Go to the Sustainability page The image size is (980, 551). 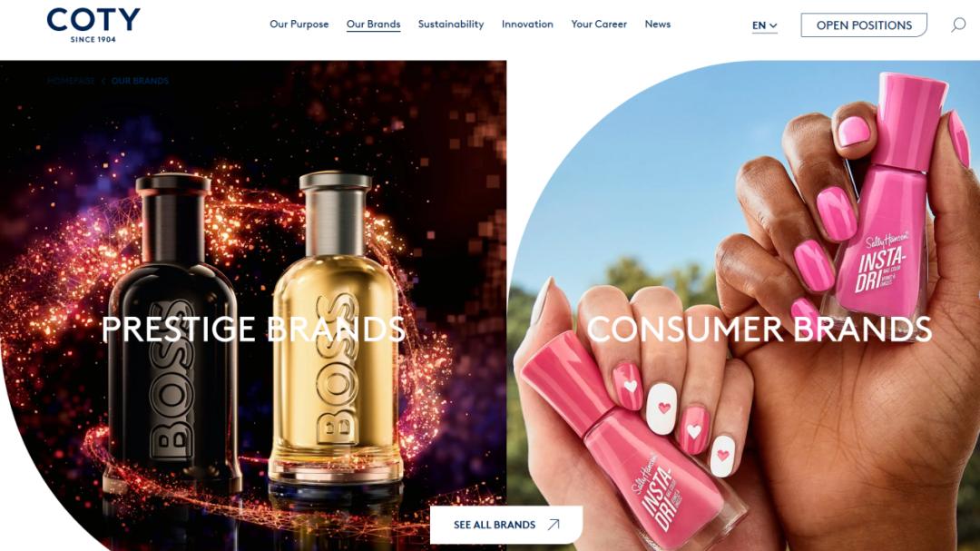tap(451, 25)
